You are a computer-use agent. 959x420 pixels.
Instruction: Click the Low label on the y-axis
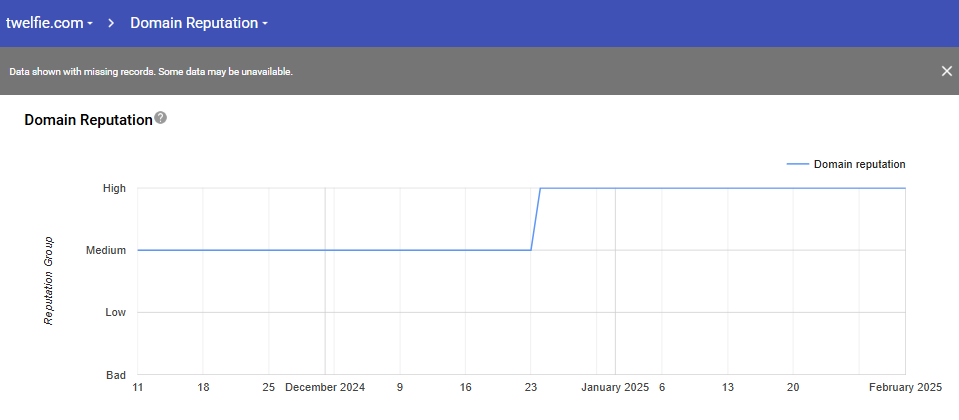pyautogui.click(x=115, y=312)
